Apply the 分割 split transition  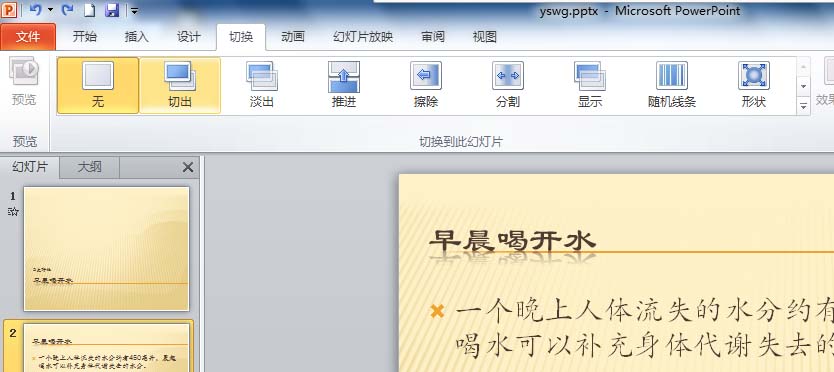[x=507, y=85]
